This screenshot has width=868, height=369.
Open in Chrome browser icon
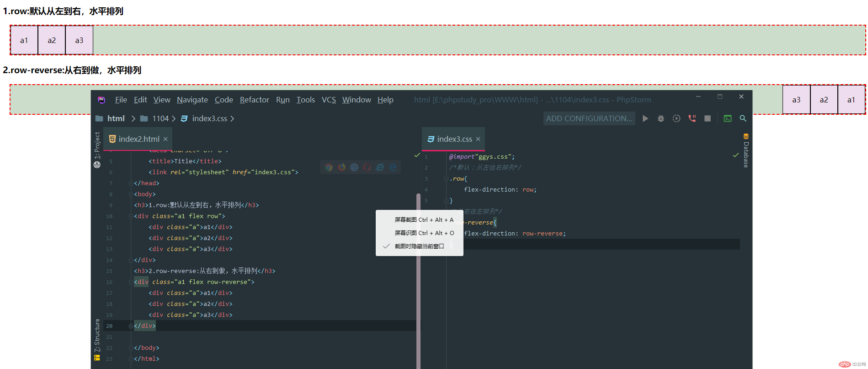click(329, 167)
